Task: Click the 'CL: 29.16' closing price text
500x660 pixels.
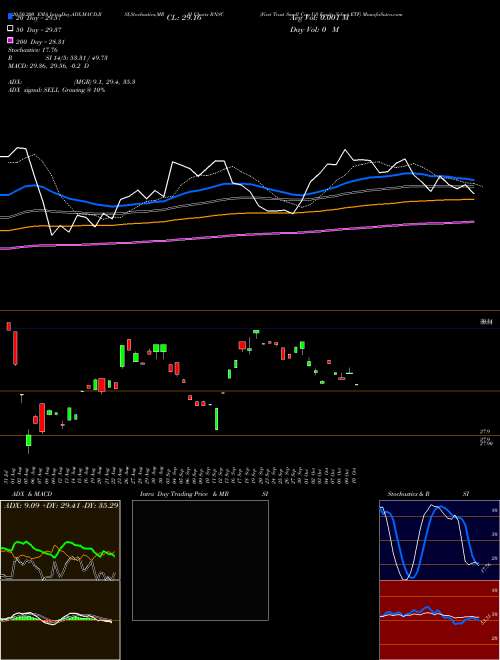Action: click(x=184, y=18)
